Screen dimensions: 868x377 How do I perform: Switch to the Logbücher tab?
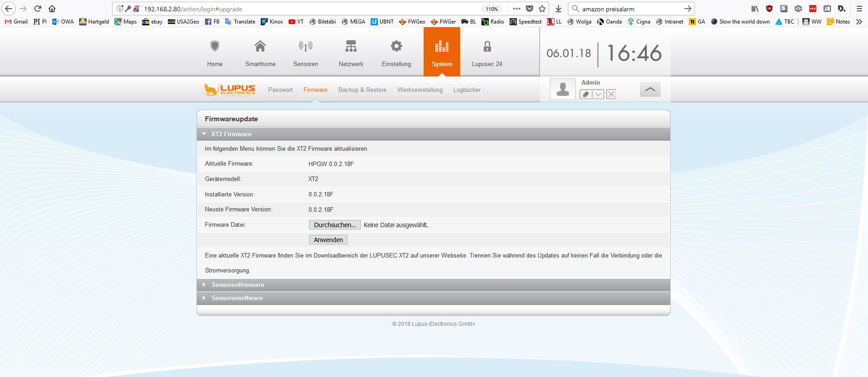coord(467,90)
